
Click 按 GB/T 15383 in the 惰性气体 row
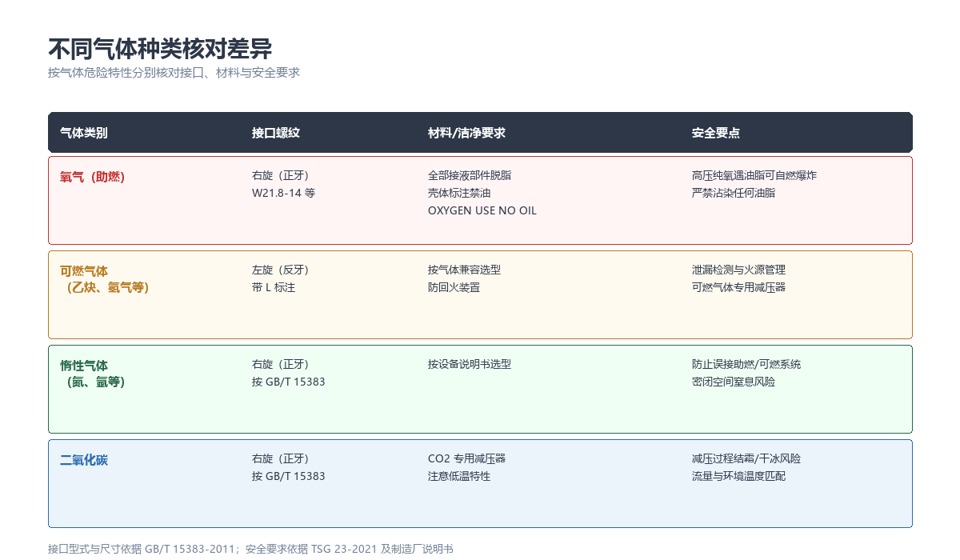pyautogui.click(x=289, y=382)
